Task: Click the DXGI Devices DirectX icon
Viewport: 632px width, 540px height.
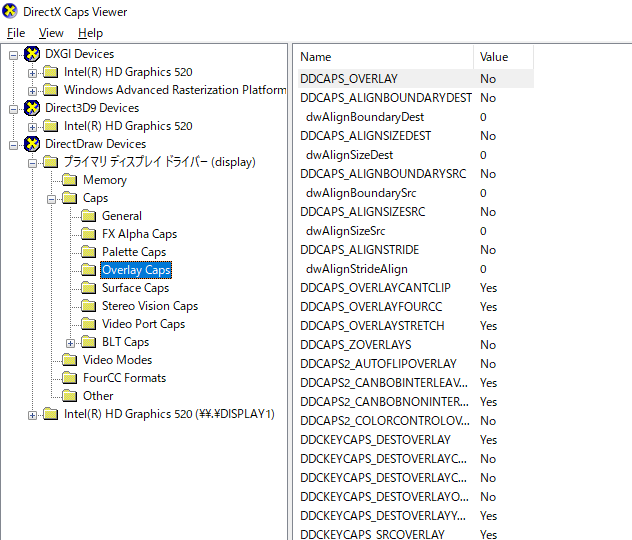Action: point(32,54)
